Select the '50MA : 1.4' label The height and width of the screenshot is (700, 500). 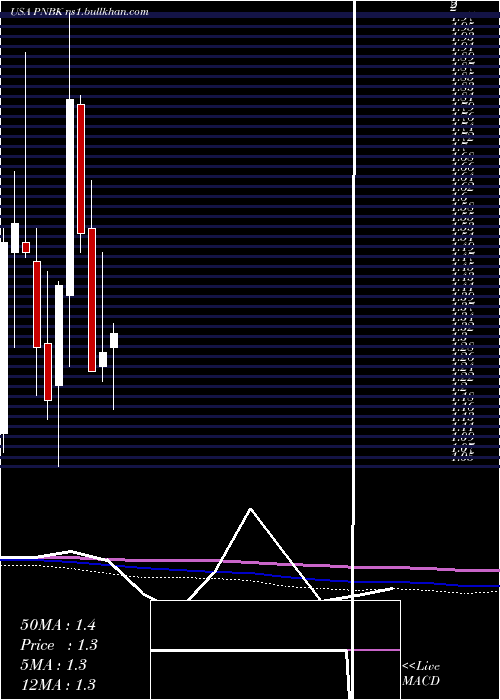pyautogui.click(x=58, y=625)
